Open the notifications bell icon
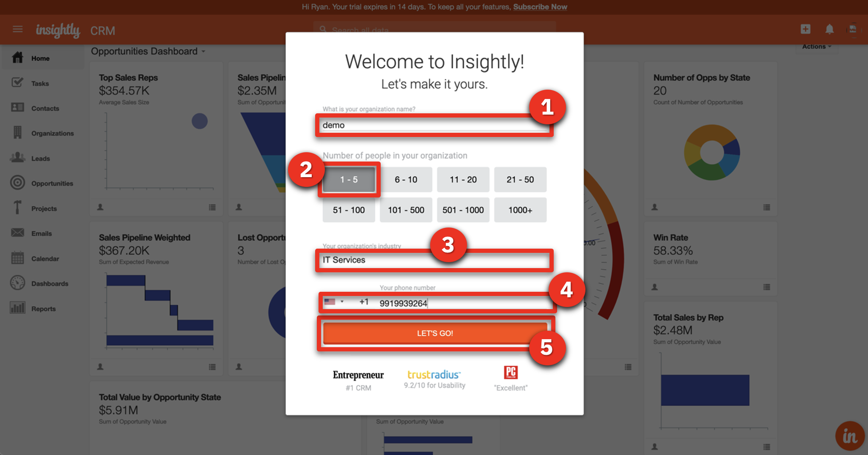 pos(830,29)
